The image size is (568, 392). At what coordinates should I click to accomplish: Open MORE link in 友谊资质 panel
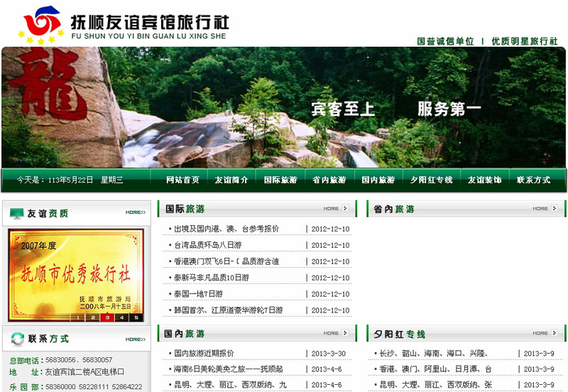135,212
